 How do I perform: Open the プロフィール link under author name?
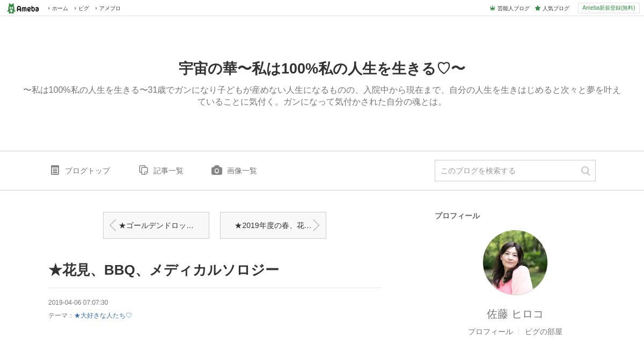coord(491,332)
